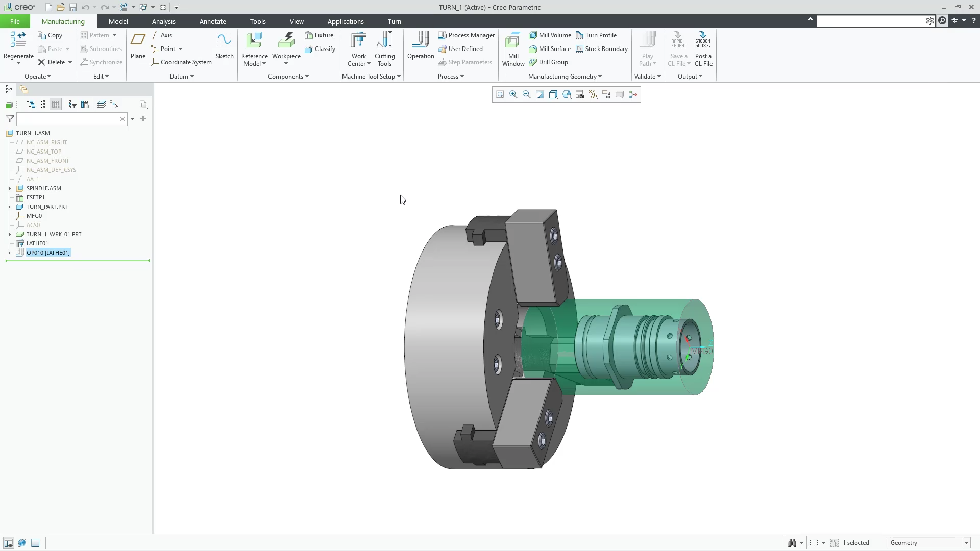Image resolution: width=980 pixels, height=551 pixels.
Task: Click the Workpiece icon
Action: [286, 40]
